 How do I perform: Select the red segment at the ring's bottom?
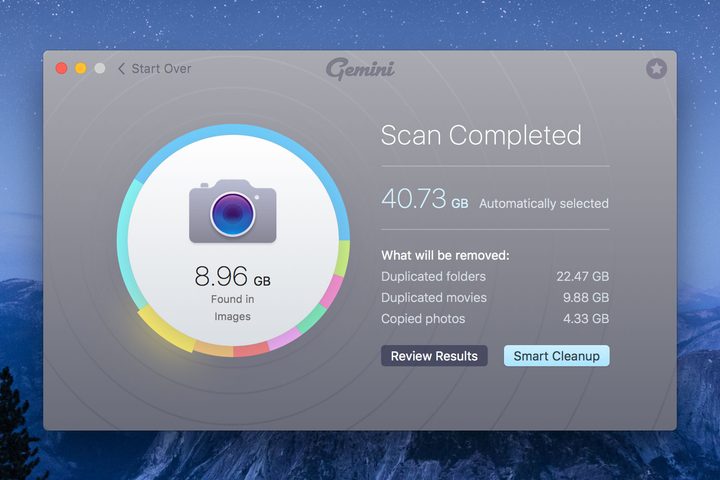[x=251, y=350]
